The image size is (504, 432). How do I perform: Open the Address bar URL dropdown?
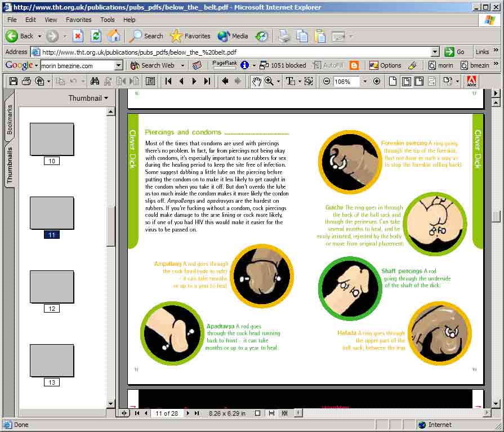click(x=435, y=52)
